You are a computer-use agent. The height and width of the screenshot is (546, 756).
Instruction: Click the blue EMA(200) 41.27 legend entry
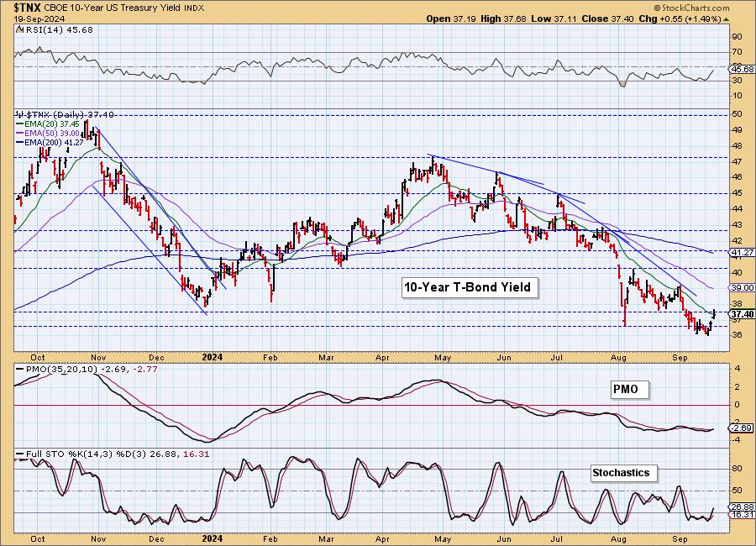[x=50, y=142]
